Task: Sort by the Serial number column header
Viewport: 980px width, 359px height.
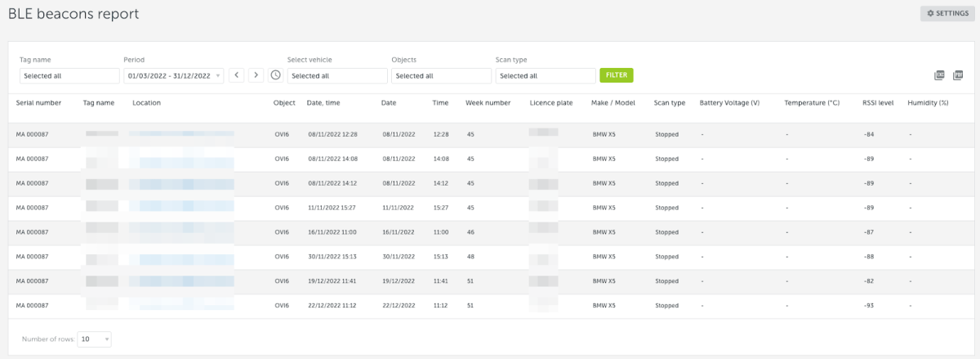Action: (38, 103)
